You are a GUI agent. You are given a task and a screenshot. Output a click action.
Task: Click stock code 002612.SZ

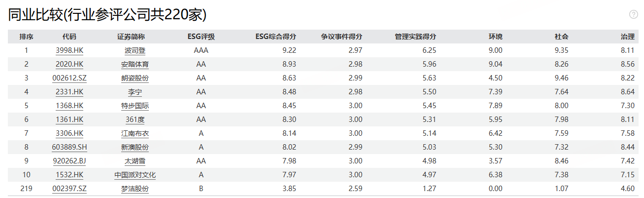tap(69, 78)
